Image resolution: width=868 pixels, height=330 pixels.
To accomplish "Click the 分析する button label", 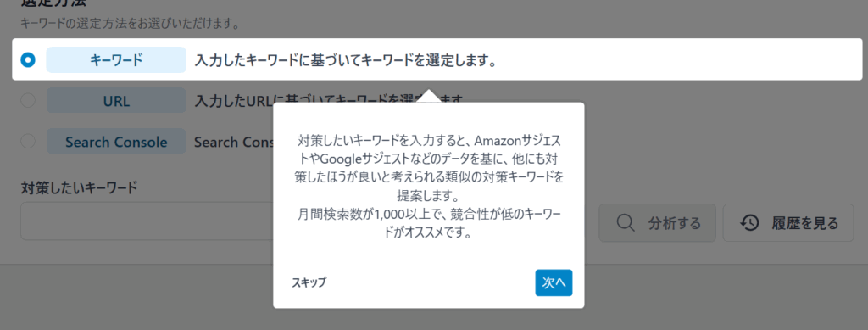I will click(x=674, y=223).
